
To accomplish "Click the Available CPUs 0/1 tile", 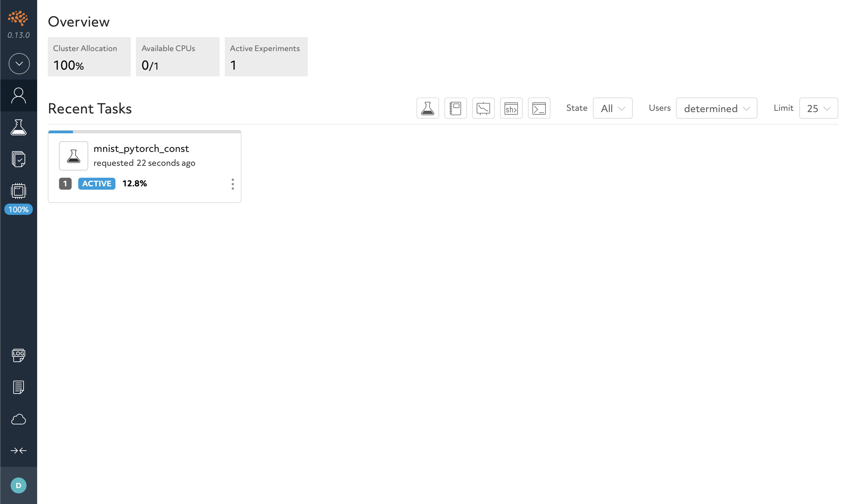I will [x=178, y=57].
